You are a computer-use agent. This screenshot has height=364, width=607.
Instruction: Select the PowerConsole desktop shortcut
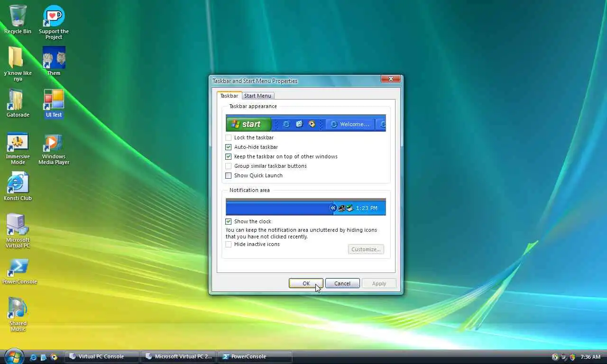tap(19, 272)
